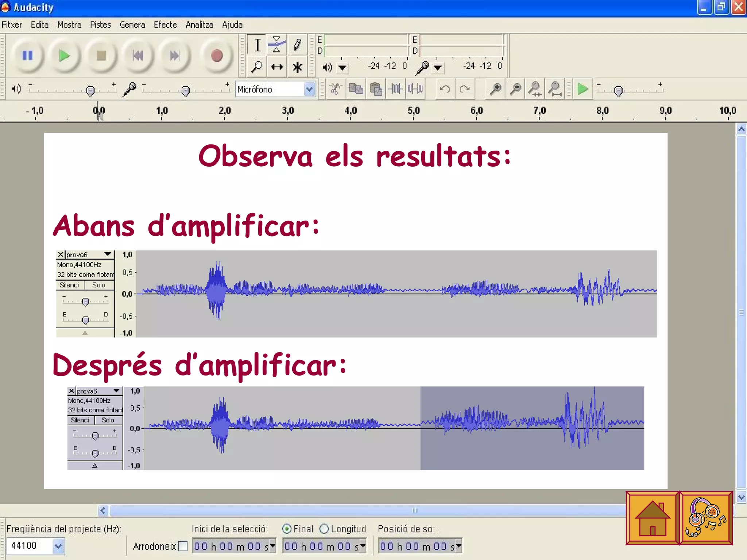Open the input meter microphone dropdown arrow
Image resolution: width=747 pixels, height=560 pixels.
tap(438, 67)
